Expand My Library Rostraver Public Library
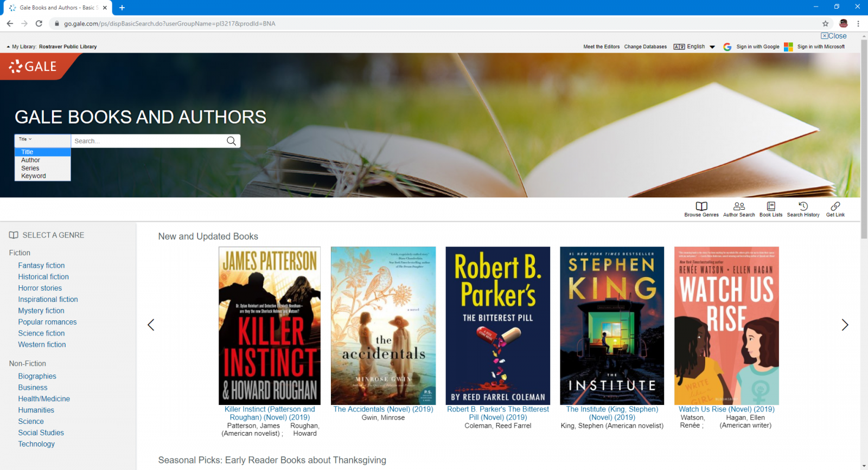Screen dimensions: 868x470 click(x=52, y=47)
